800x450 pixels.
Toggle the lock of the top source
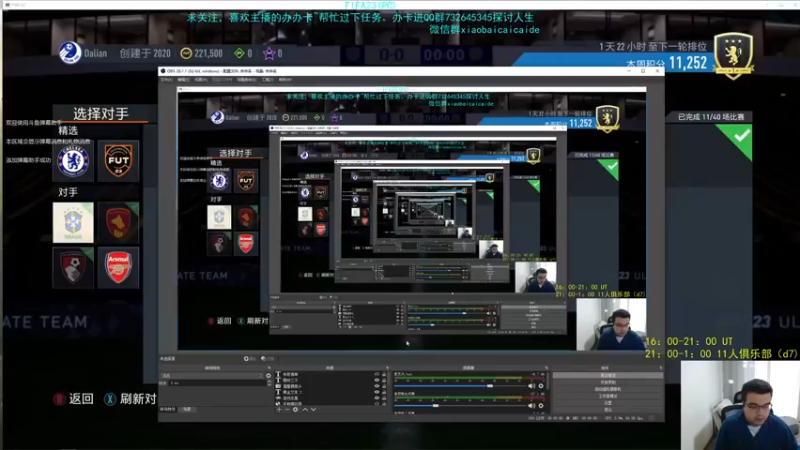pos(384,374)
